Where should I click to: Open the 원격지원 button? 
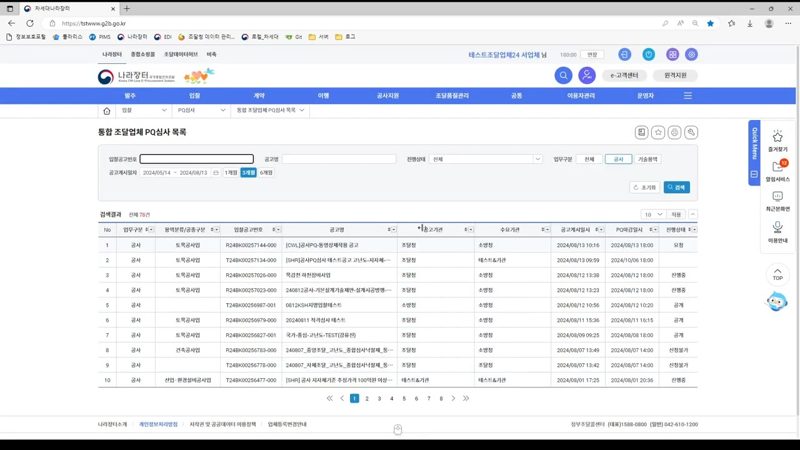pos(675,76)
